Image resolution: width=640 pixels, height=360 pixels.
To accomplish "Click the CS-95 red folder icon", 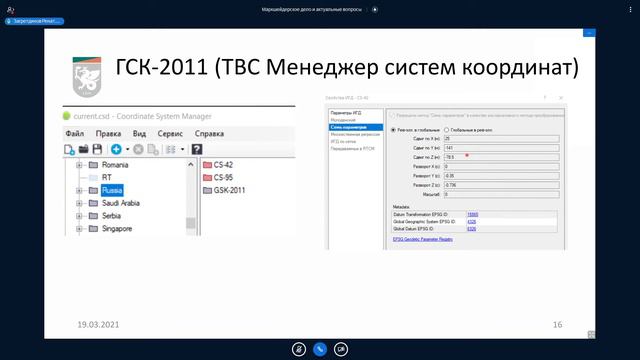I will 207,178.
